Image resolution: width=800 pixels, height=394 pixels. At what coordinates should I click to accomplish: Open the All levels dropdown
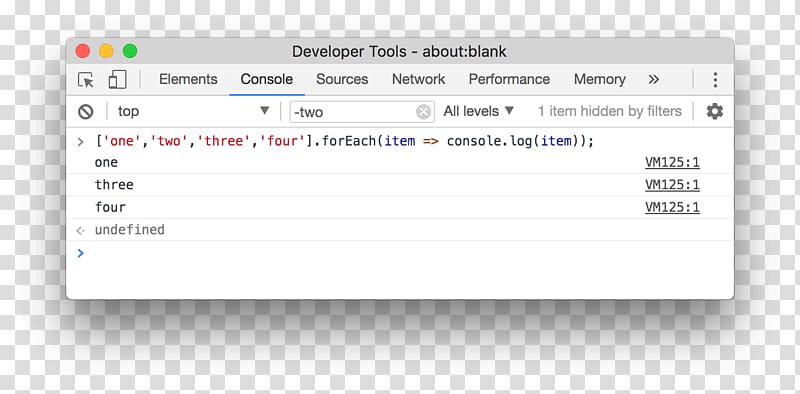[479, 111]
